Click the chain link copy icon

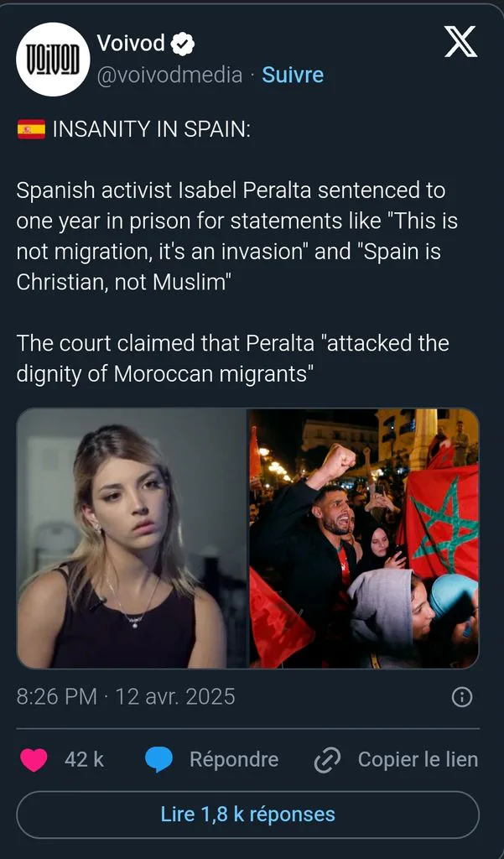(327, 760)
